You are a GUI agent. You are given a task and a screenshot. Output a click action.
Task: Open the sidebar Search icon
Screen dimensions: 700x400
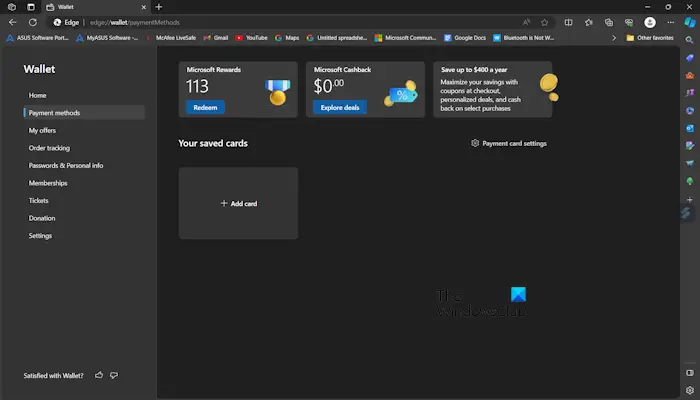click(690, 40)
